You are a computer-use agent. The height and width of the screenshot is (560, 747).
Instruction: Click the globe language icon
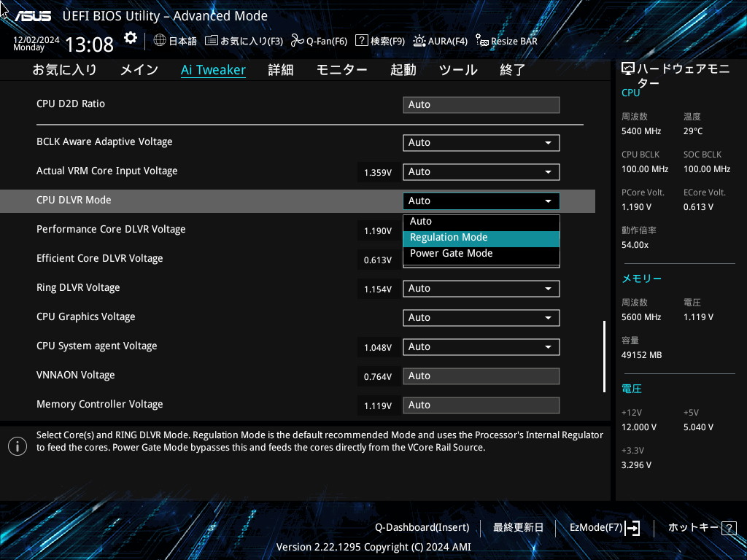160,41
